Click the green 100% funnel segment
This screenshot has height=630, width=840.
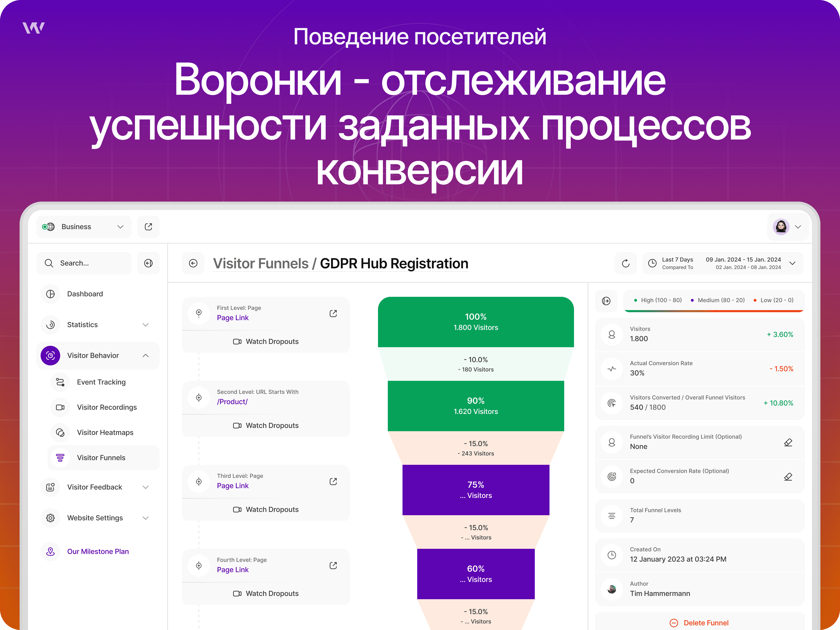click(x=476, y=322)
